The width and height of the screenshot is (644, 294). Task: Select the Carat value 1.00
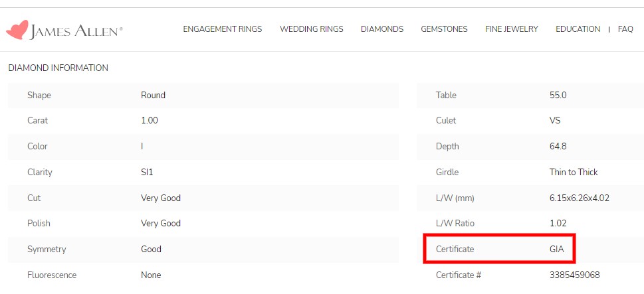(x=150, y=121)
